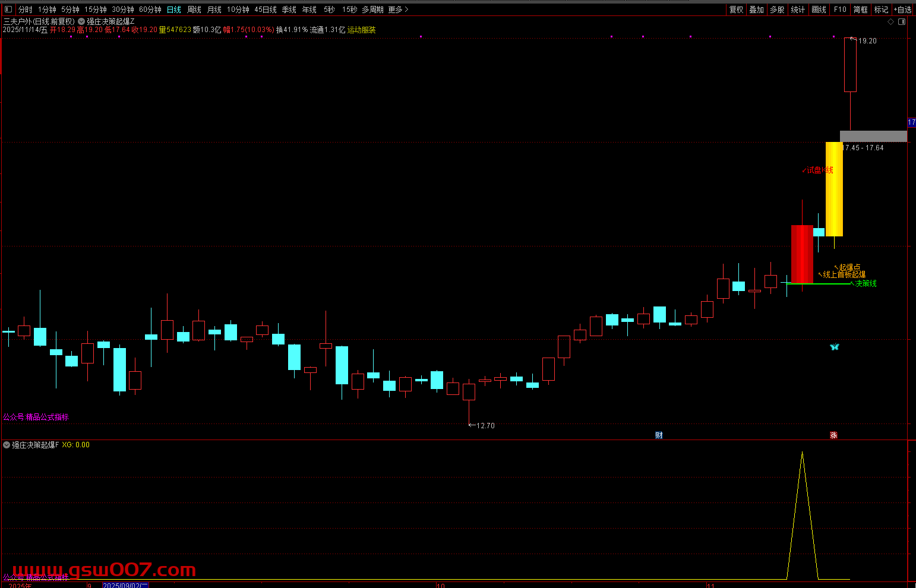Click the 2025/09/02 date marker on timeline
Viewport: 916px width, 588px height.
(x=125, y=585)
